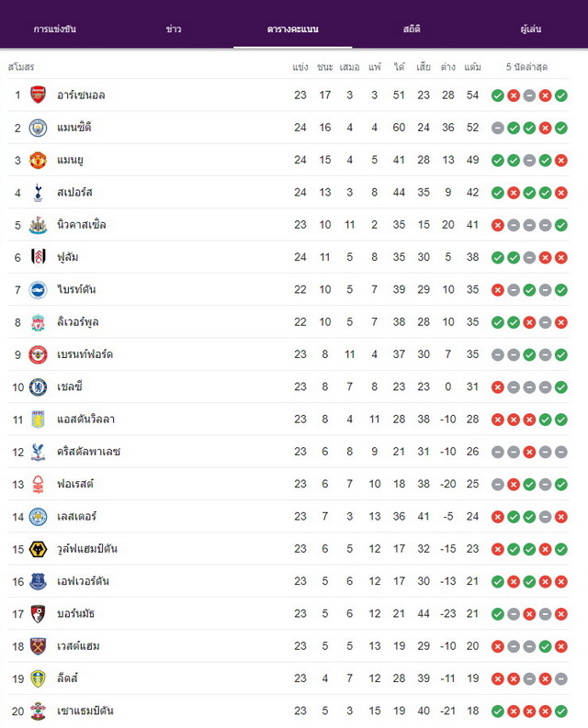Open the สถิติ statistics tab
Viewport: 588px width, 728px height.
(412, 28)
